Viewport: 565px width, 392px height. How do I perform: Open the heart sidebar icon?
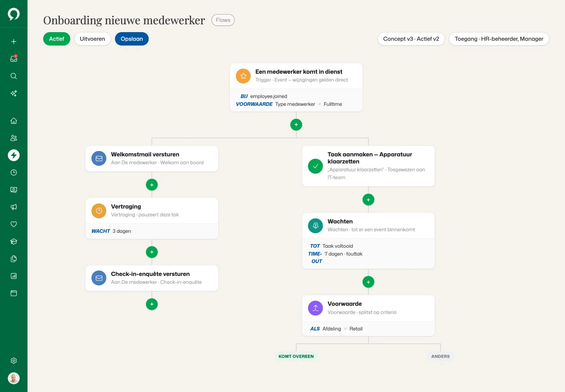[x=14, y=224]
